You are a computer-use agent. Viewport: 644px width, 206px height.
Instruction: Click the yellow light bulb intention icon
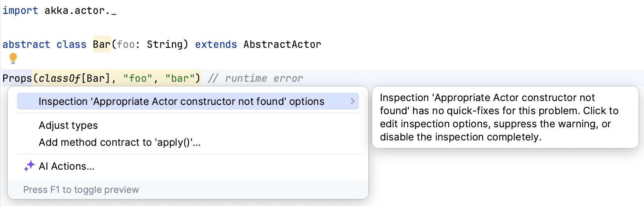tap(13, 58)
